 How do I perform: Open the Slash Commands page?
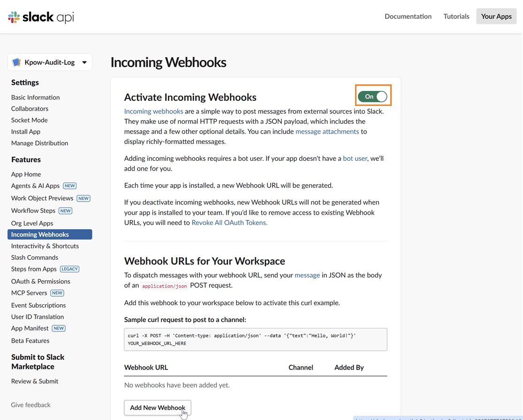click(x=35, y=257)
